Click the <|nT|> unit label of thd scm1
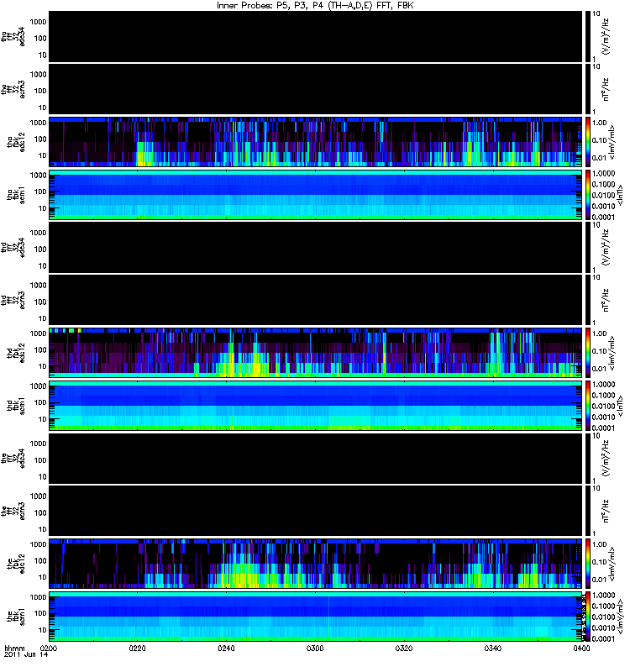Image resolution: width=630 pixels, height=672 pixels. pyautogui.click(x=620, y=407)
